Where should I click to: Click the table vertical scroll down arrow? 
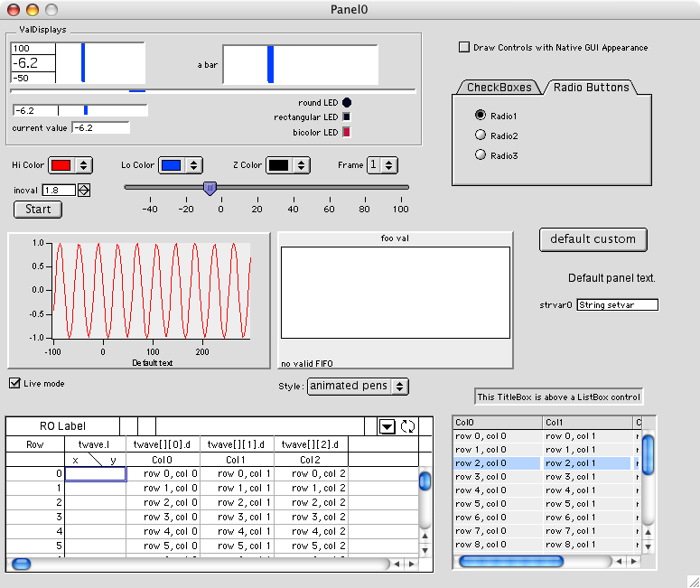425,550
